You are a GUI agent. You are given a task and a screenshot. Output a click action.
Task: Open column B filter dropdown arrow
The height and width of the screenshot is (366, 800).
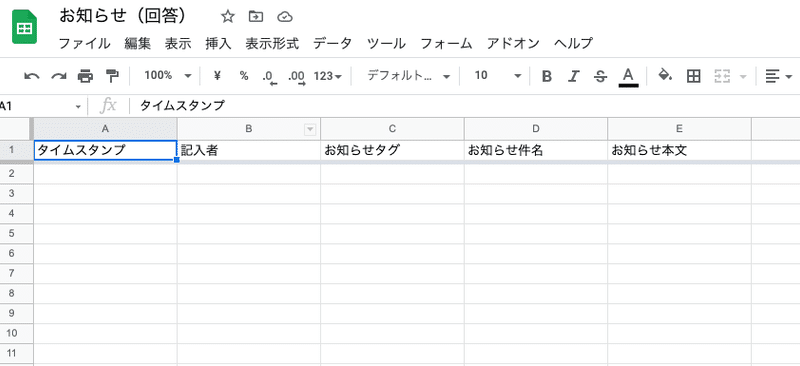[310, 130]
